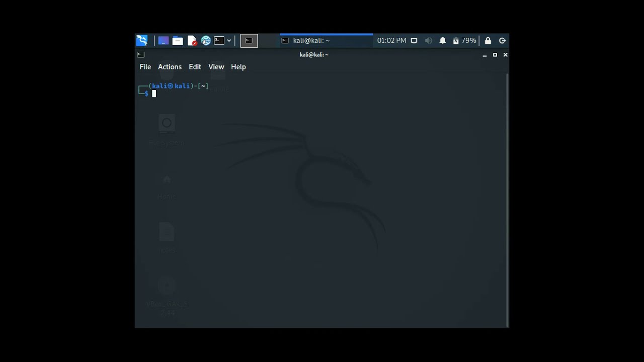This screenshot has width=644, height=362.
Task: Click the workspace switcher thumbnail
Action: click(x=249, y=41)
